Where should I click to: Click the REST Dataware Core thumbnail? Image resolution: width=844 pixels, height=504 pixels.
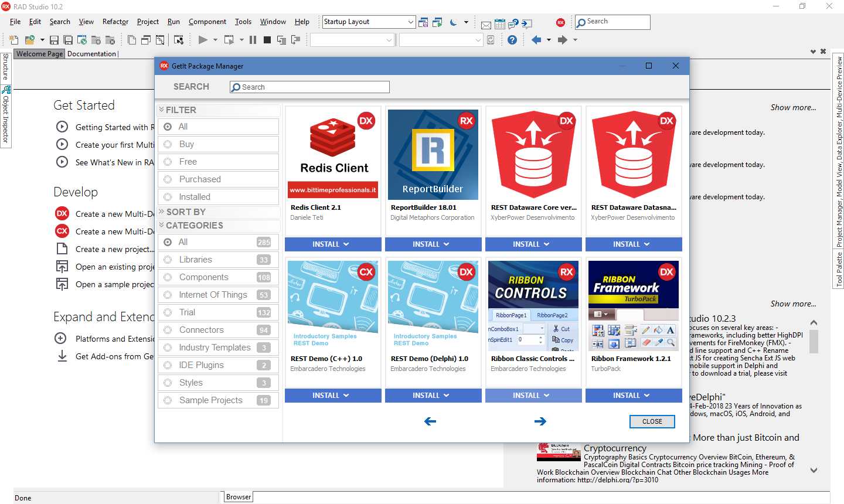(x=533, y=155)
